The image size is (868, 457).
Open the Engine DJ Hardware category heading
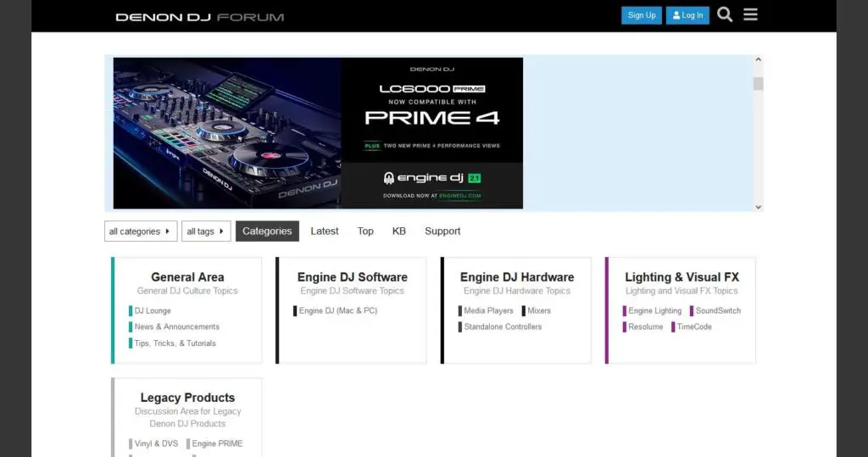tap(517, 277)
